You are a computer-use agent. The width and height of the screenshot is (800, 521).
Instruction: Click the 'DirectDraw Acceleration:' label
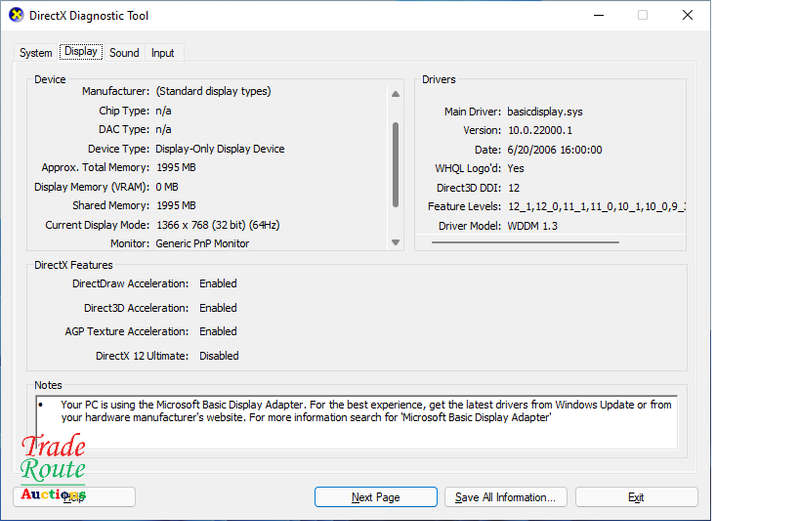[x=130, y=284]
